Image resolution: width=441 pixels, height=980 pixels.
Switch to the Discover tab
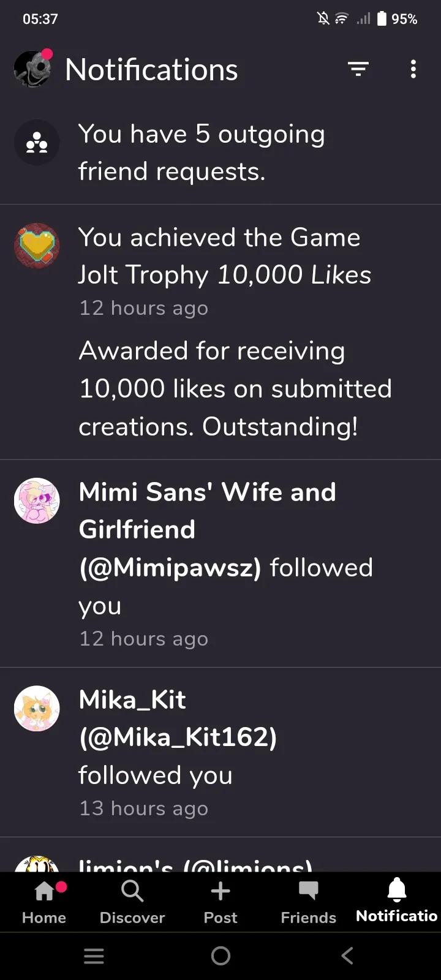132,902
